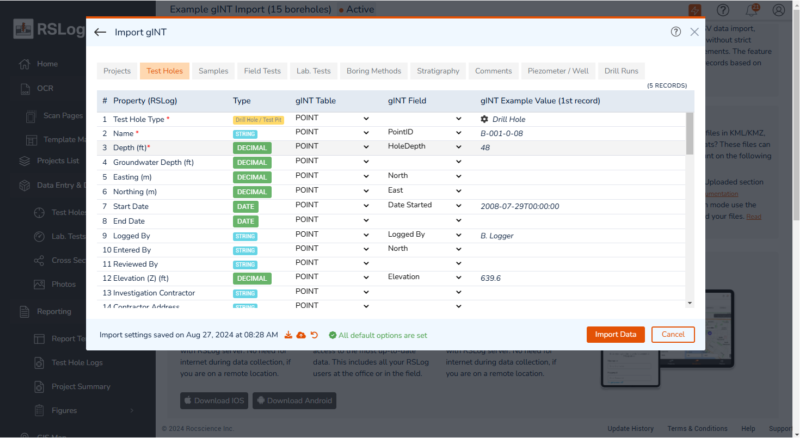
Task: Click the mapping table vertical scrollbar thumb
Action: click(689, 133)
